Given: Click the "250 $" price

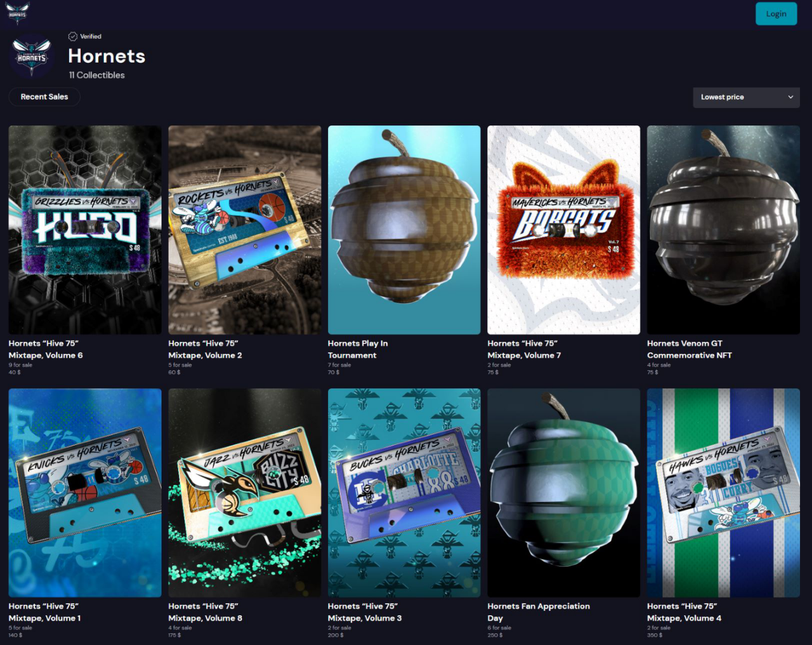Looking at the screenshot, I should coord(495,635).
